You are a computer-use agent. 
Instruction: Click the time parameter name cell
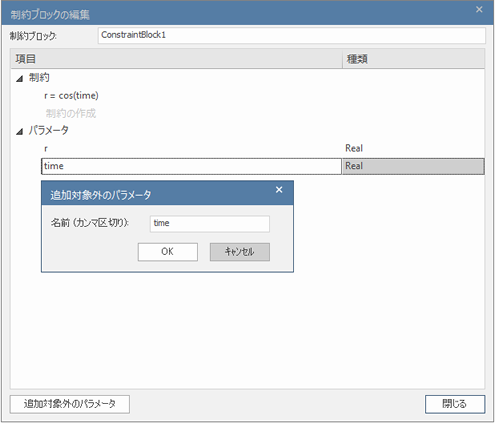pyautogui.click(x=191, y=166)
